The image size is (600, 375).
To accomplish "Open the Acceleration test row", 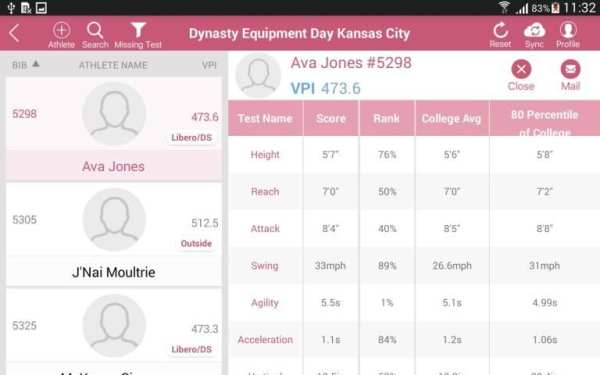I will (x=414, y=340).
